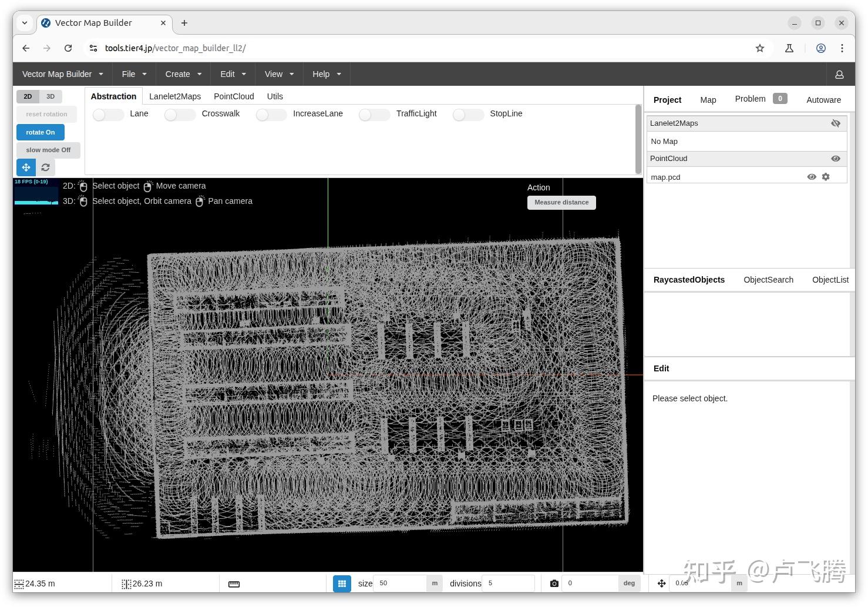The height and width of the screenshot is (607, 868).
Task: Open the View dropdown menu
Action: pos(279,74)
